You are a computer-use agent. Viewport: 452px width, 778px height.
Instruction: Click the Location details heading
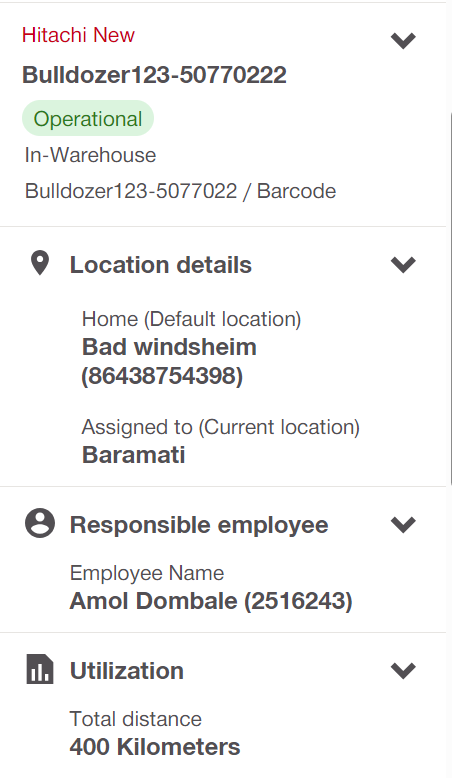[161, 264]
